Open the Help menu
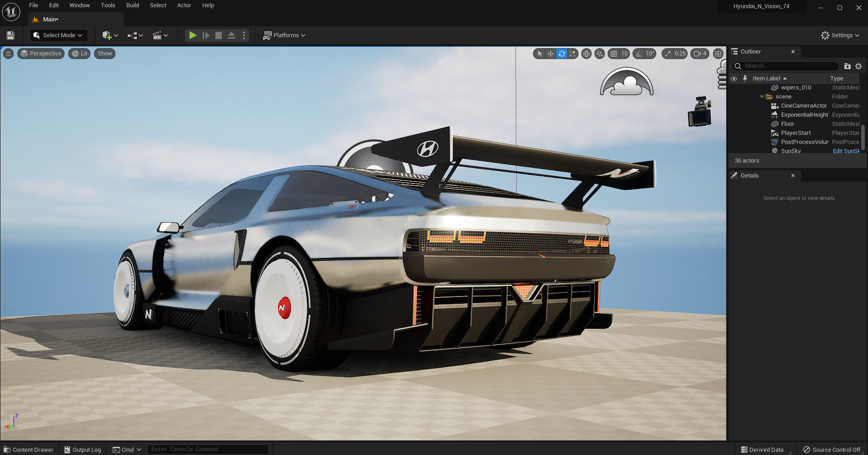 coord(208,5)
